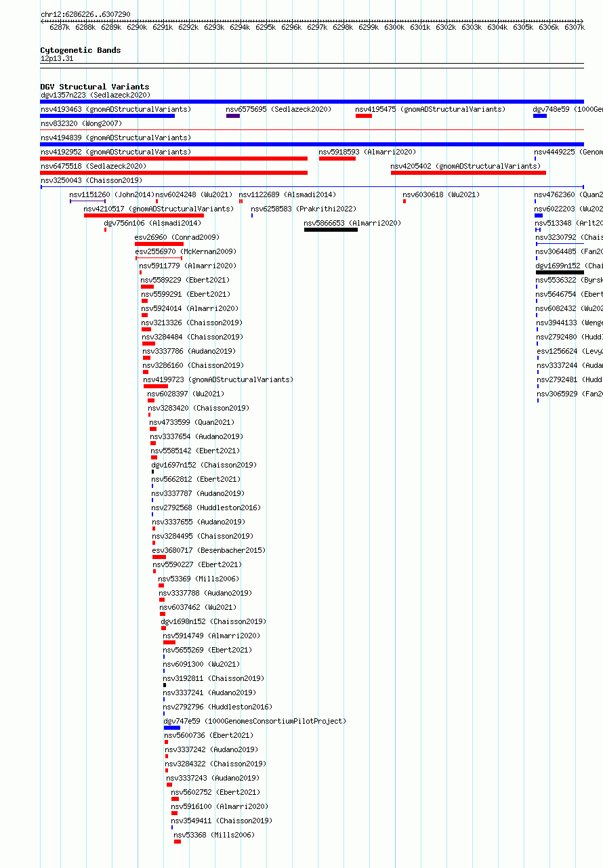Viewport: 603px width, 868px height.
Task: Select esv2556970 (McKernan2009) label
Action: click(x=186, y=251)
